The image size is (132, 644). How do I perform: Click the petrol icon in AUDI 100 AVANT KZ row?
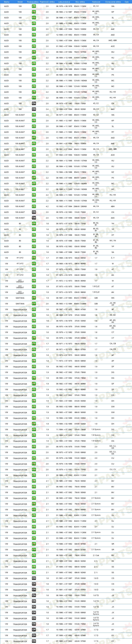pyautogui.click(x=34, y=172)
